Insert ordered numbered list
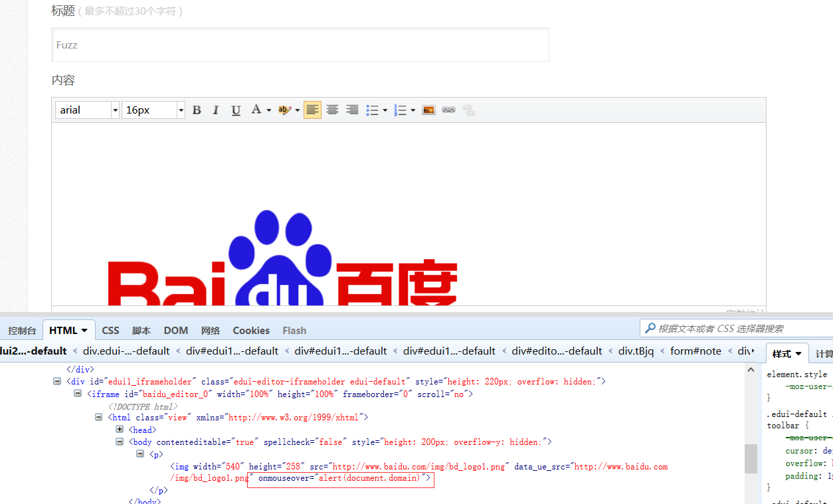The height and width of the screenshot is (504, 833). [400, 110]
